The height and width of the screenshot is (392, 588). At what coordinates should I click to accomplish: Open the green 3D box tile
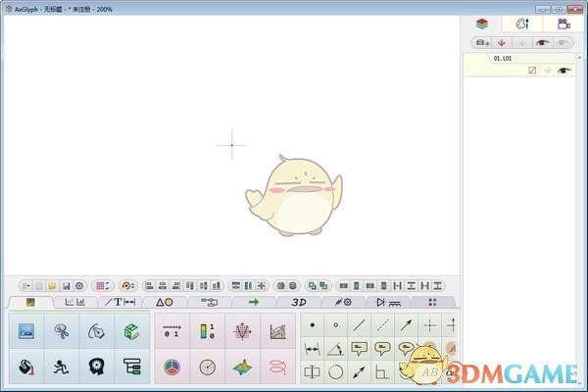[131, 331]
